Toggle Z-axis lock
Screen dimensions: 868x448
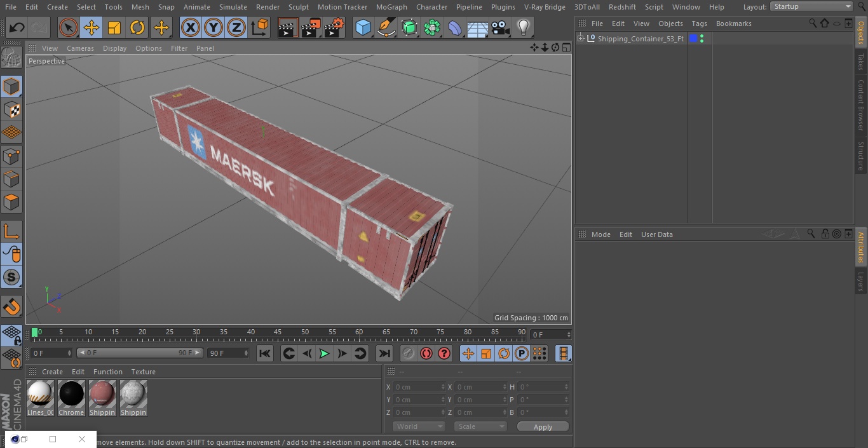coord(236,27)
